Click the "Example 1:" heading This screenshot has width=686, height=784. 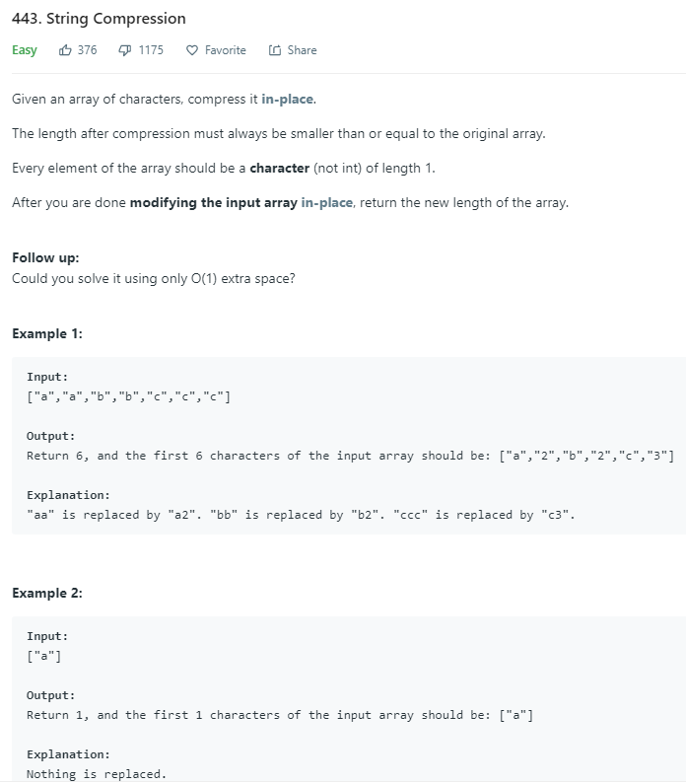tap(47, 333)
